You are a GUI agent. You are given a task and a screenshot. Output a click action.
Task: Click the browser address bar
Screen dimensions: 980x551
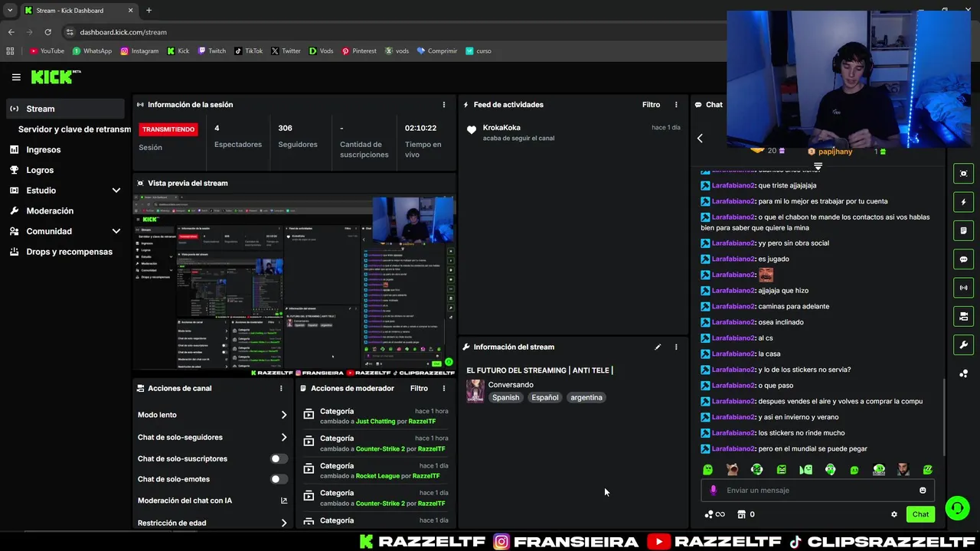click(x=390, y=32)
